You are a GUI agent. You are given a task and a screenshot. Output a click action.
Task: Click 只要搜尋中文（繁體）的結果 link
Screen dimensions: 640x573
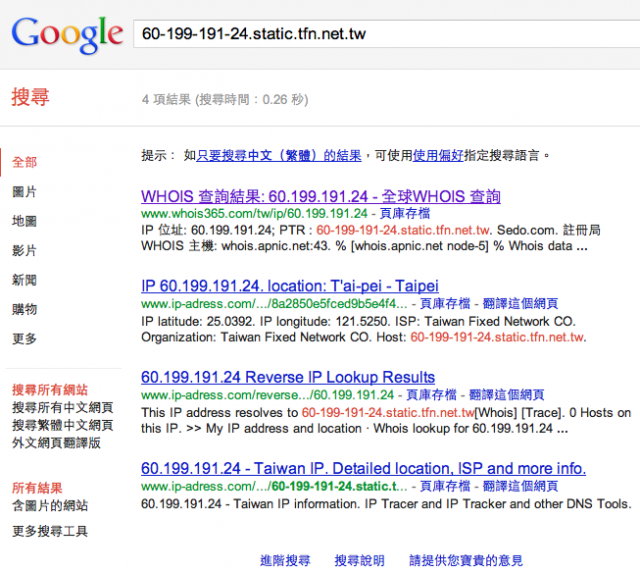(279, 155)
